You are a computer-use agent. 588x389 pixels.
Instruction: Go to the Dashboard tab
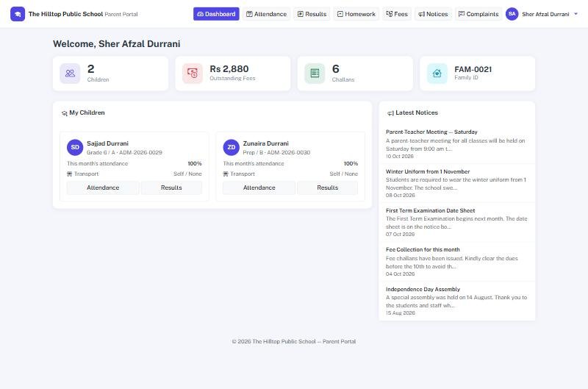tap(216, 14)
